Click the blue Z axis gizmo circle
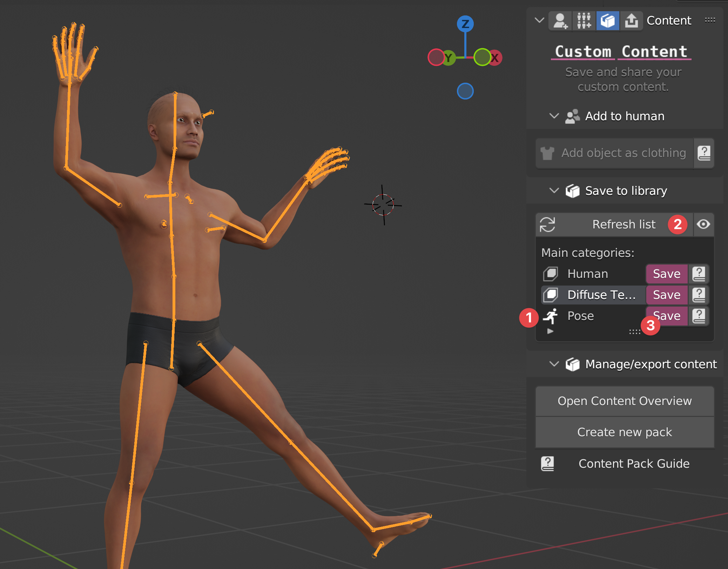Screen dimensions: 728x569 [465, 24]
